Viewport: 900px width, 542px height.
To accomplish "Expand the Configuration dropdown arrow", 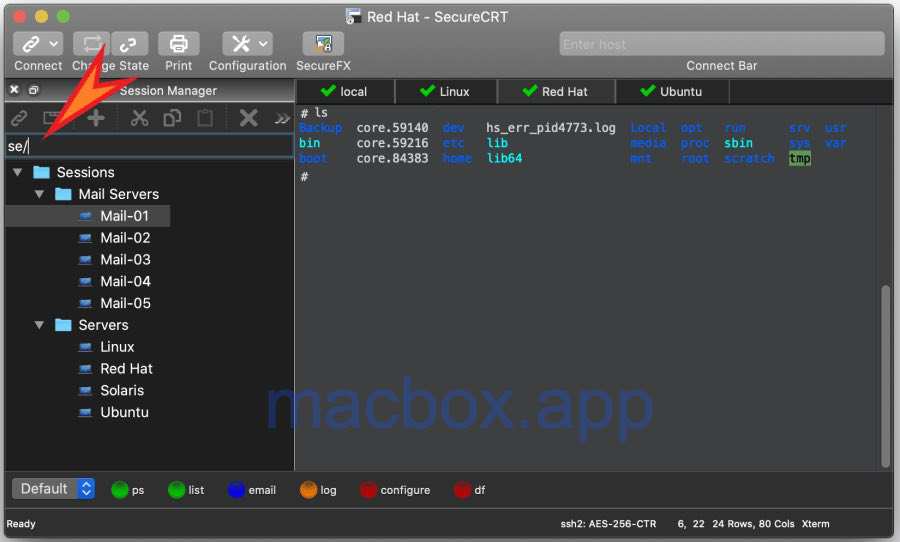I will [x=263, y=44].
